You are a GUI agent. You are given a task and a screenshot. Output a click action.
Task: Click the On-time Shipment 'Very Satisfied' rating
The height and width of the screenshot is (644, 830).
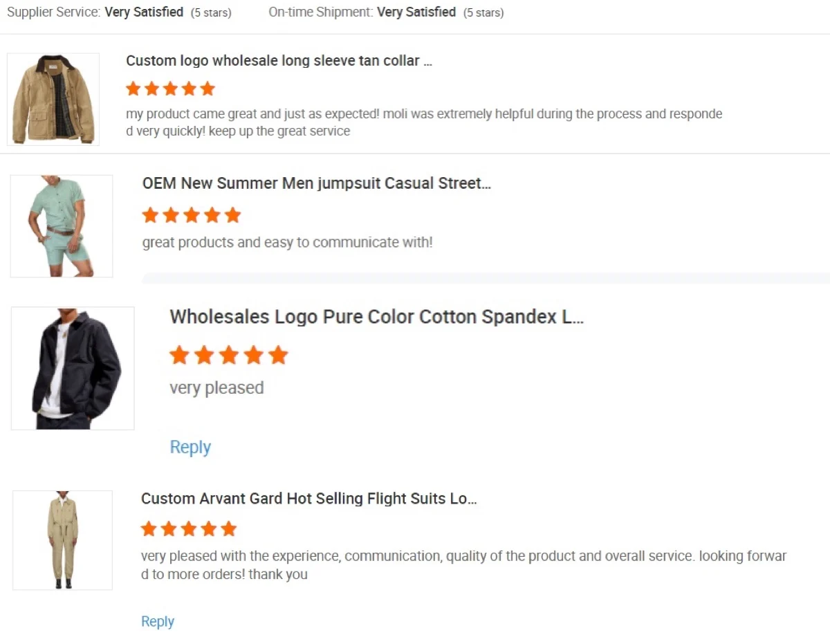tap(416, 12)
